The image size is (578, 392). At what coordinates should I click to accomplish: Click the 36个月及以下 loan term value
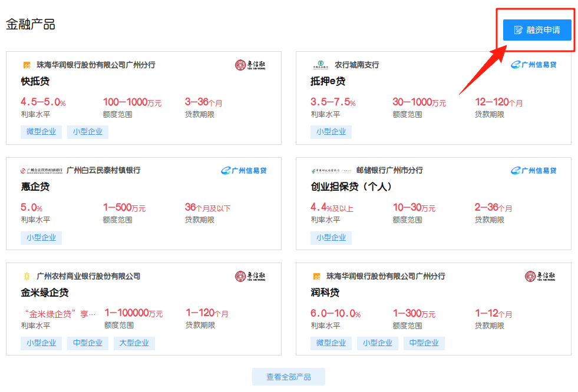tap(207, 208)
